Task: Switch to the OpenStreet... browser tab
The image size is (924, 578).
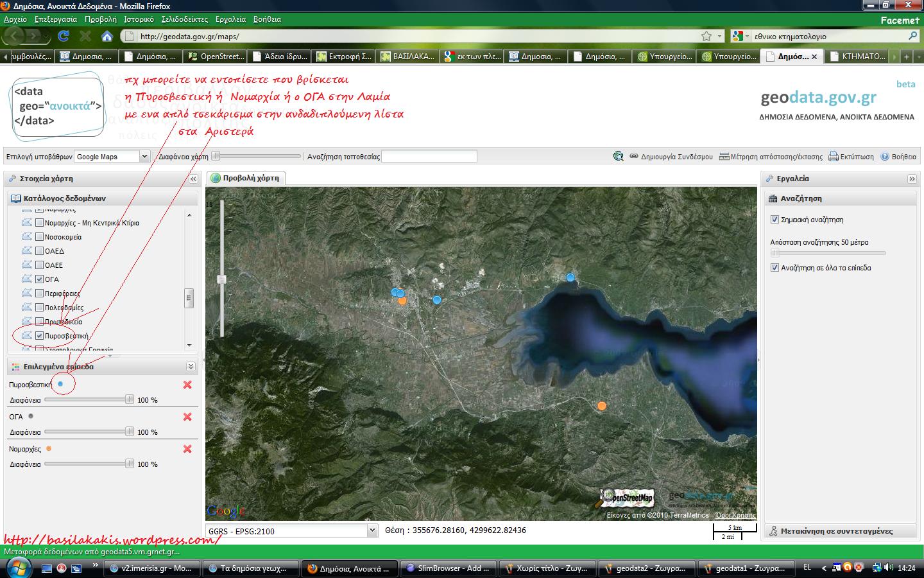Action: coord(216,57)
